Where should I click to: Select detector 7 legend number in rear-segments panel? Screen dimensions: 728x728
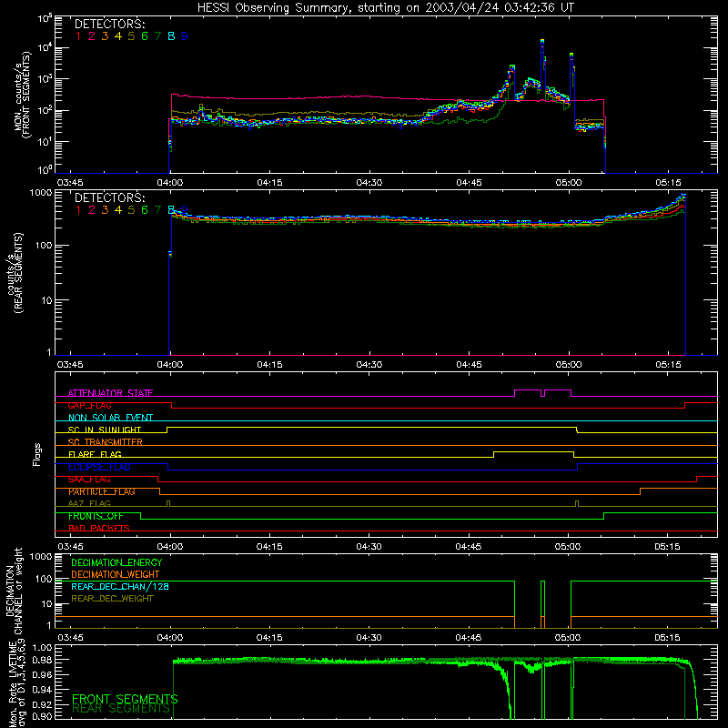point(157,210)
